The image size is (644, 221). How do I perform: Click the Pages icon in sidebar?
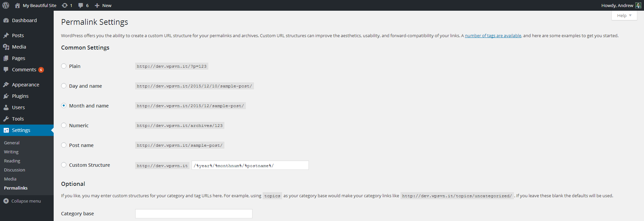click(x=6, y=58)
